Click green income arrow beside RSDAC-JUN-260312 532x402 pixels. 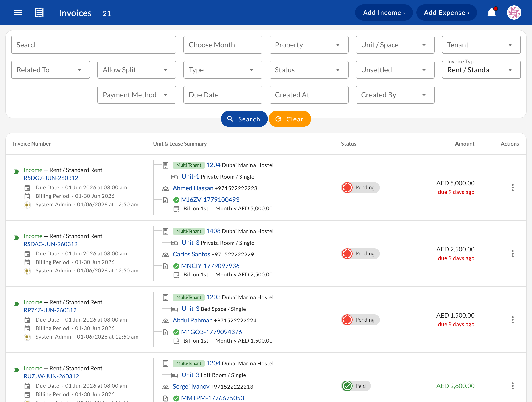(16, 238)
